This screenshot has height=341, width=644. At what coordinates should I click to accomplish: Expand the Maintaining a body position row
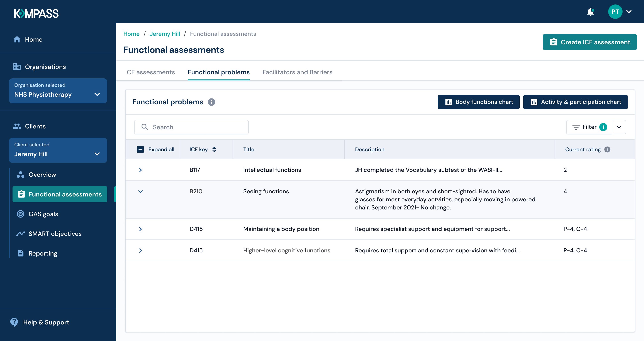pos(140,229)
